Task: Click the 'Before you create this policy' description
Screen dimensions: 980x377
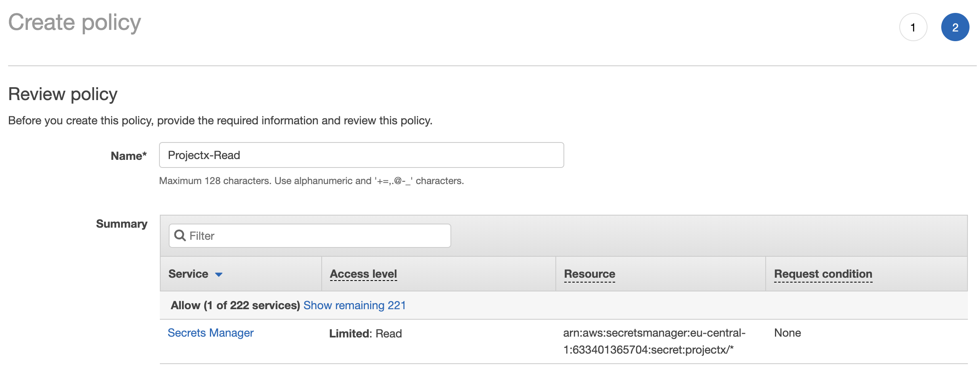Action: [220, 121]
